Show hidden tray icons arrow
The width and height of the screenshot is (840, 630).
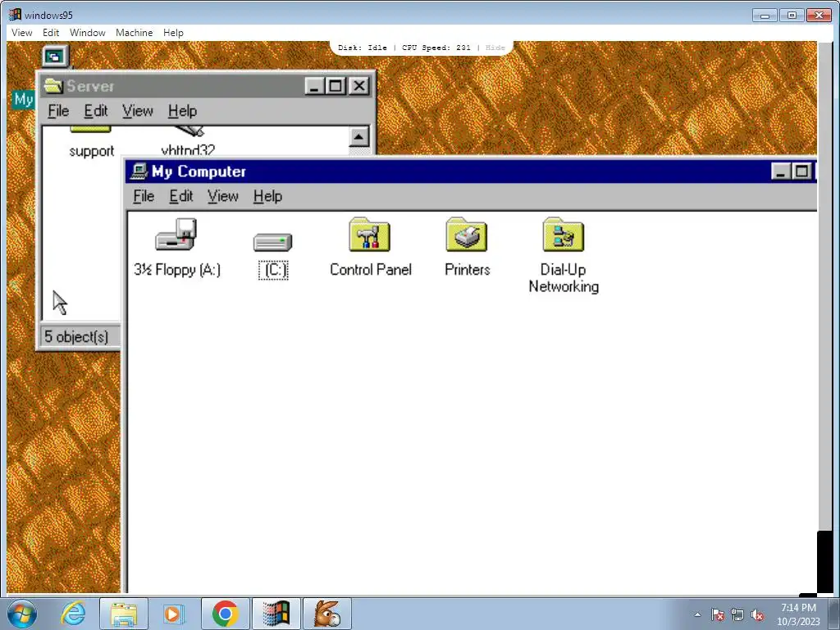pyautogui.click(x=697, y=614)
